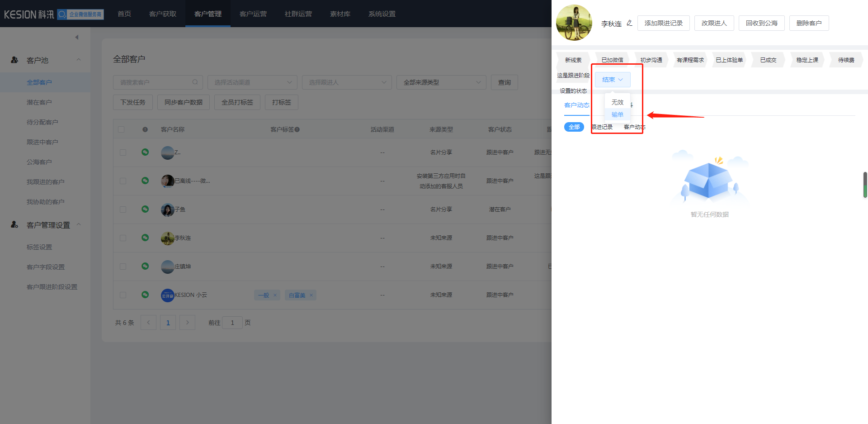Click the info icon next to 客户标签 header

coord(297,129)
